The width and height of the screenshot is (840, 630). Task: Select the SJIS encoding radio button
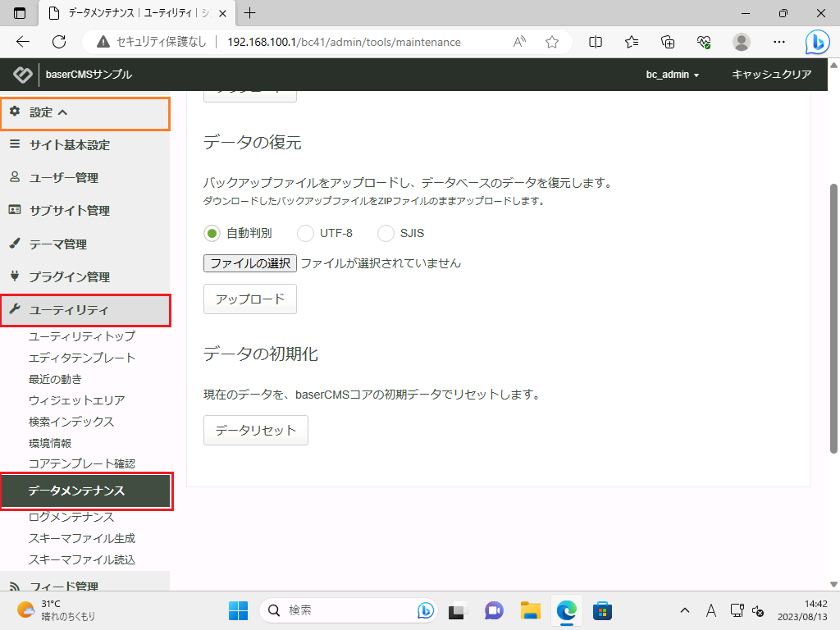point(386,233)
